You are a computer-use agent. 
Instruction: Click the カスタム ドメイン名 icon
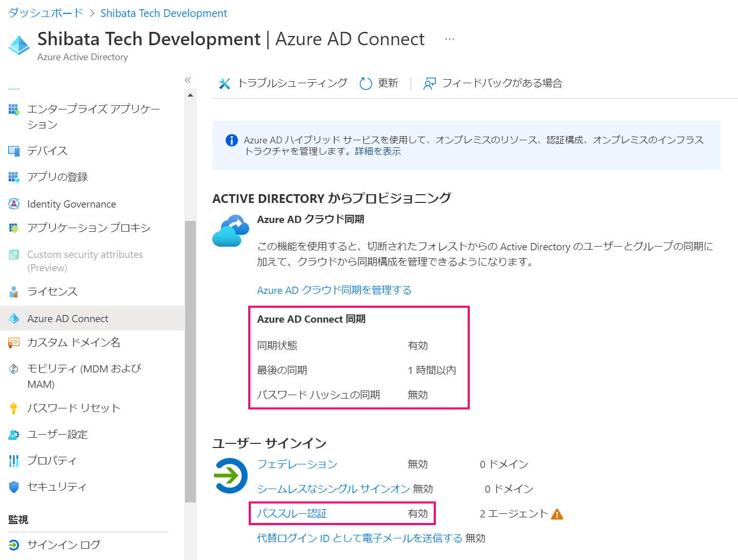tap(14, 343)
